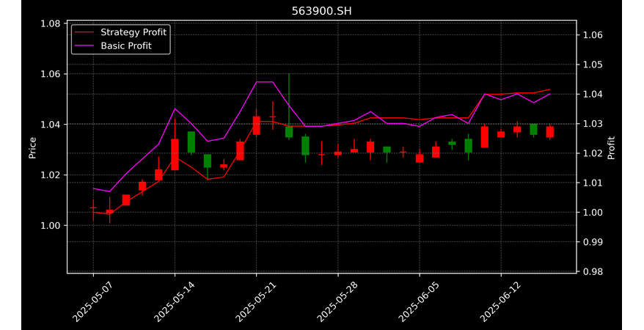Click the 1.02 tick on the Profit axis
Viewport: 644px width, 330px height.
(593, 153)
